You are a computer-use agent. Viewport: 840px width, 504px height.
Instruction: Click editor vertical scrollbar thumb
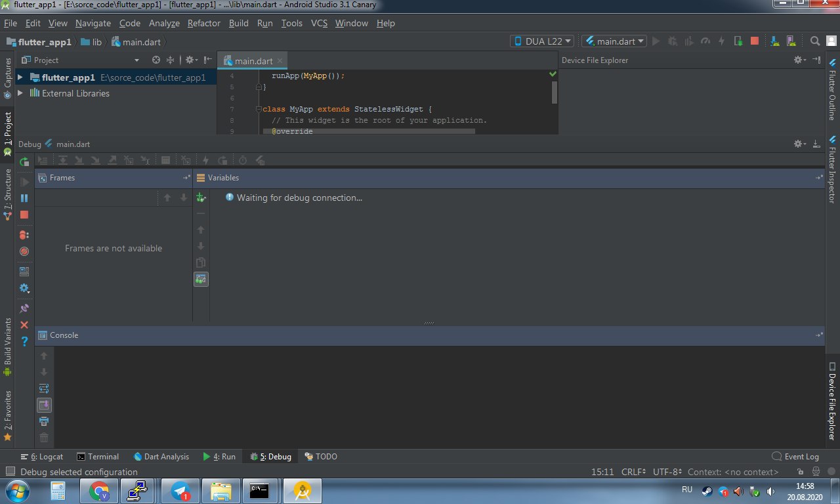point(555,92)
